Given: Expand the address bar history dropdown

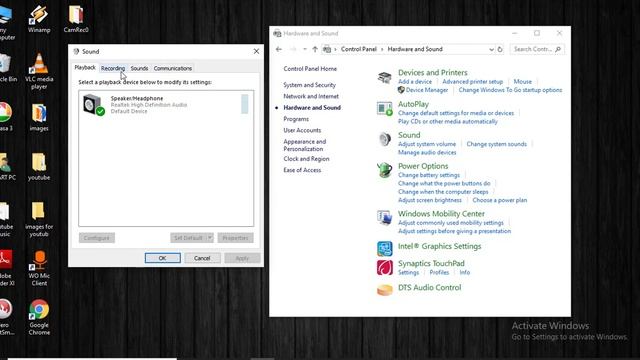Looking at the screenshot, I should [491, 49].
